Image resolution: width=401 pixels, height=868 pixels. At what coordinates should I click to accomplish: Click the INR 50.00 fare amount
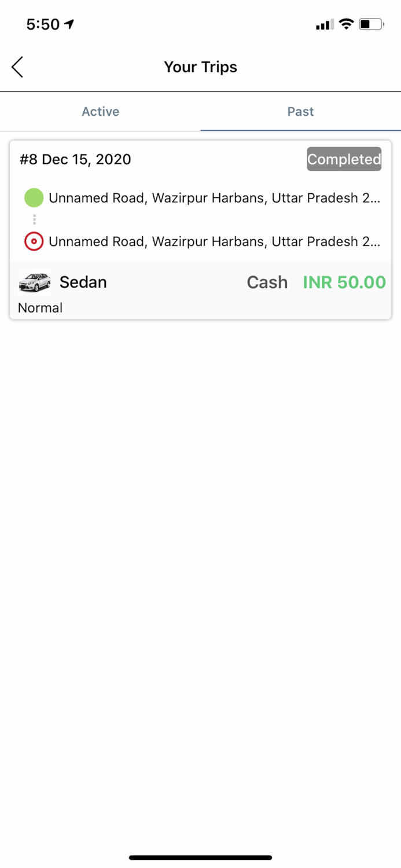pos(344,282)
